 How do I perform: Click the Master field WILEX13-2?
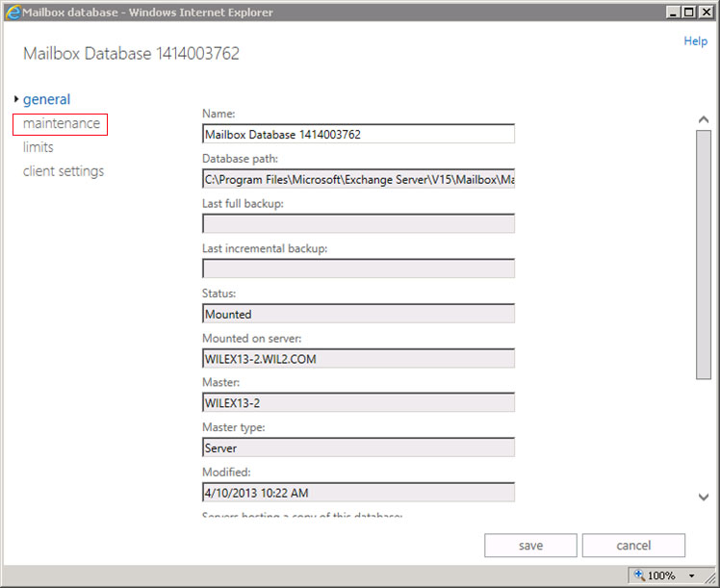(358, 402)
